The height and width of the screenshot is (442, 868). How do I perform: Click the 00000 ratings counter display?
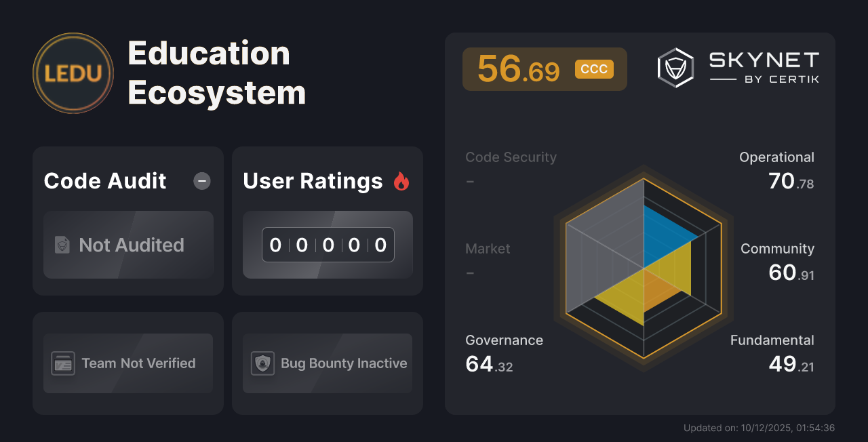tap(328, 245)
